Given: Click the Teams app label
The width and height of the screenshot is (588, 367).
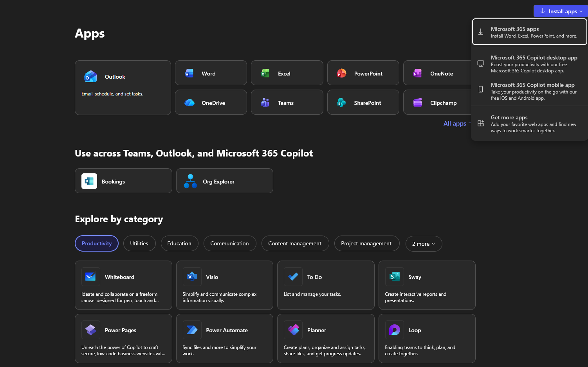Looking at the screenshot, I should [286, 103].
